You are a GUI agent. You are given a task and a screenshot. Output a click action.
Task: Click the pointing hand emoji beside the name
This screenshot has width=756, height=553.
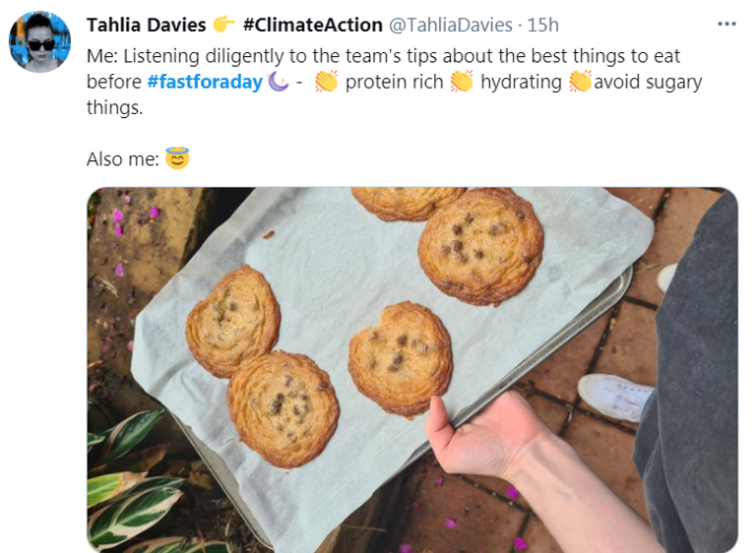pos(223,25)
